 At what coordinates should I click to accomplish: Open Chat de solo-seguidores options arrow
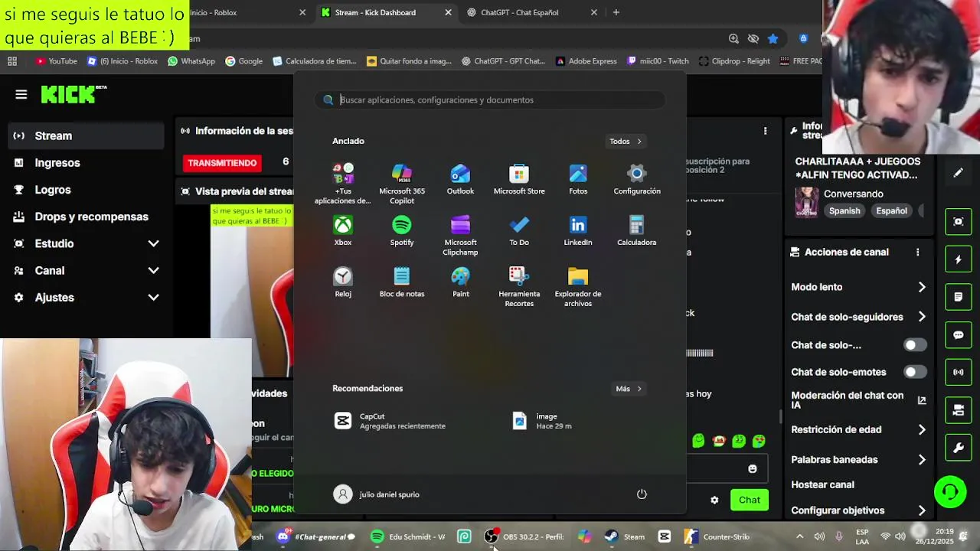(922, 317)
